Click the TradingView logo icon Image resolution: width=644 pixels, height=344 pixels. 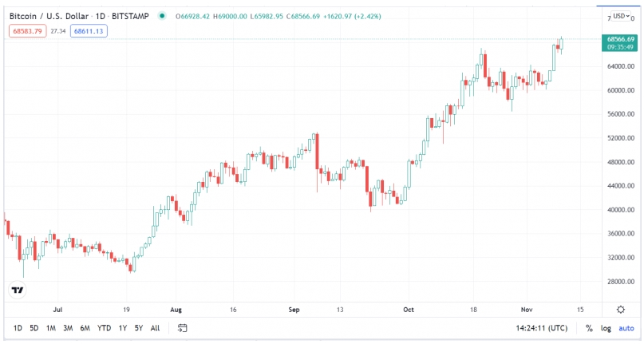(x=16, y=291)
